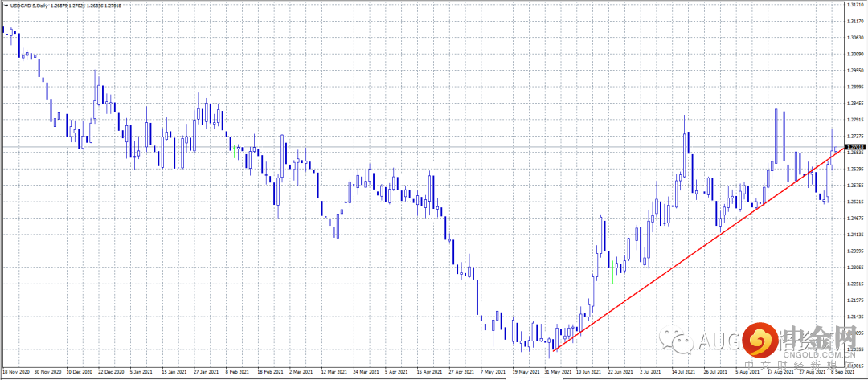This screenshot has height=380, width=868.
Task: Click the price axis label 1.27375
Action: 856,136
